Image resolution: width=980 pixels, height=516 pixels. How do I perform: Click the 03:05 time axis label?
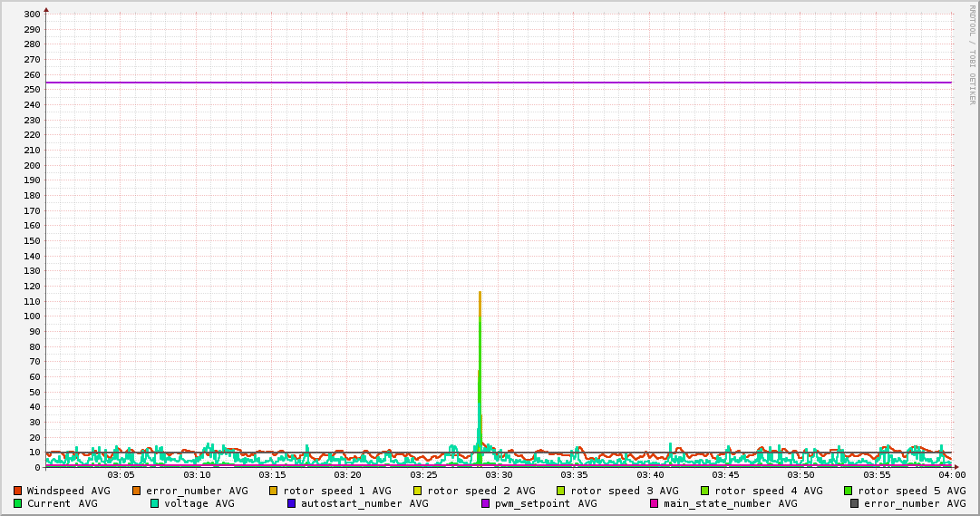click(121, 475)
